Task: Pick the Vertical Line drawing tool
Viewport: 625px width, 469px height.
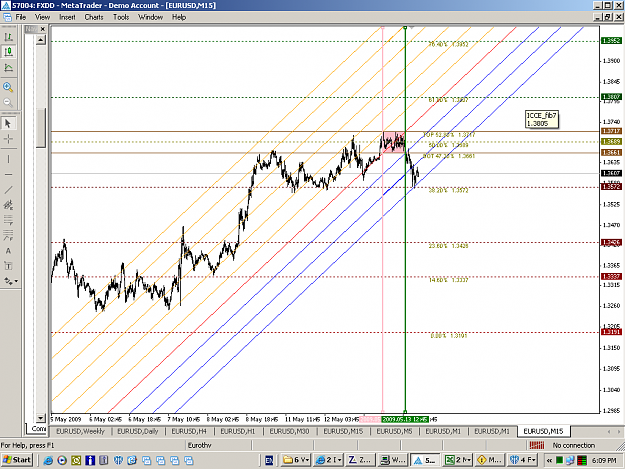Action: tap(8, 159)
